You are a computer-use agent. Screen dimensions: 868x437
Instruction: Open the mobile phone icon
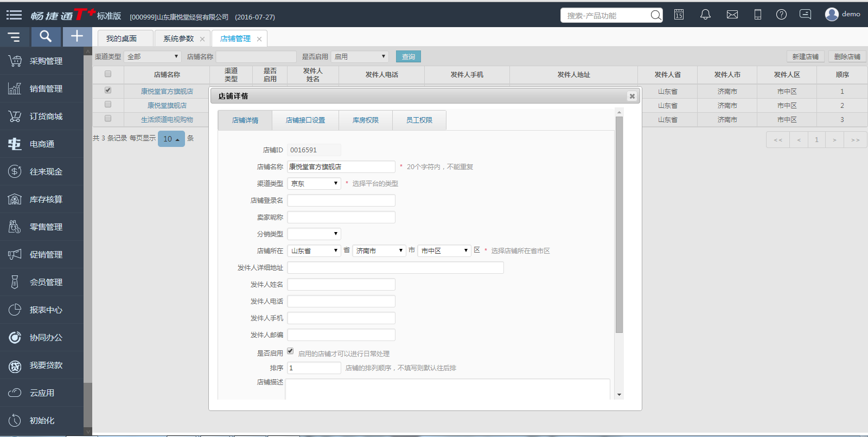(757, 15)
